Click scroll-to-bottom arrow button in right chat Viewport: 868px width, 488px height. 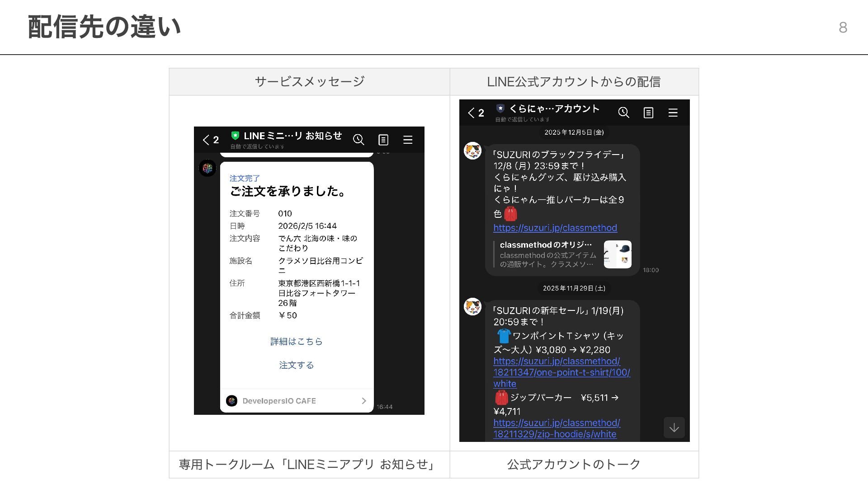tap(674, 427)
